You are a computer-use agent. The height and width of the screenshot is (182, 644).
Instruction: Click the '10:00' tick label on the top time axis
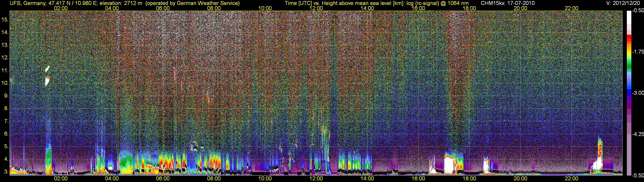265,8
